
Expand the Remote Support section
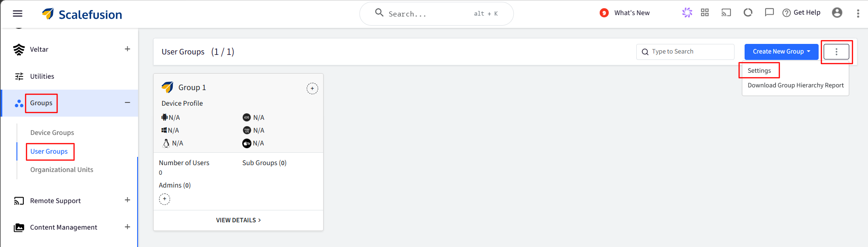[128, 200]
